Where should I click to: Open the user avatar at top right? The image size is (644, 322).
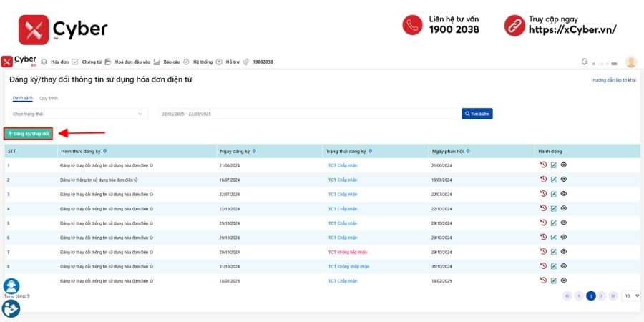pyautogui.click(x=631, y=62)
